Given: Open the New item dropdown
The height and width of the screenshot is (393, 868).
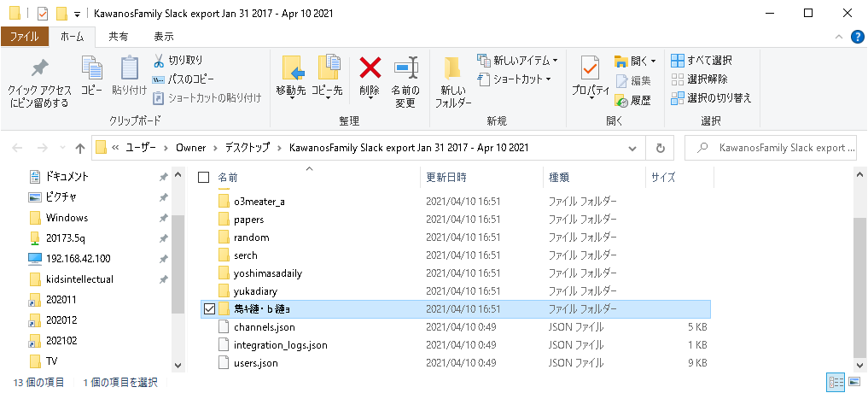Looking at the screenshot, I should click(x=517, y=60).
